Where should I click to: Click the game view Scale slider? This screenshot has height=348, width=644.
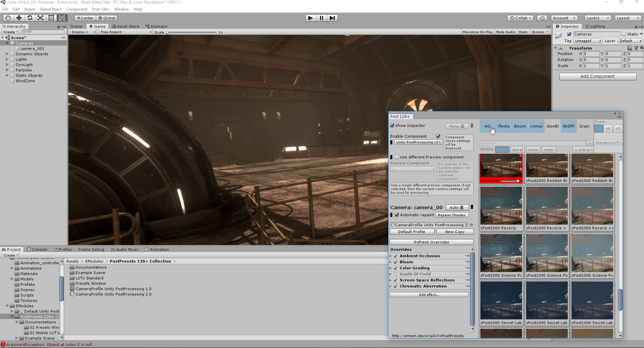192,32
